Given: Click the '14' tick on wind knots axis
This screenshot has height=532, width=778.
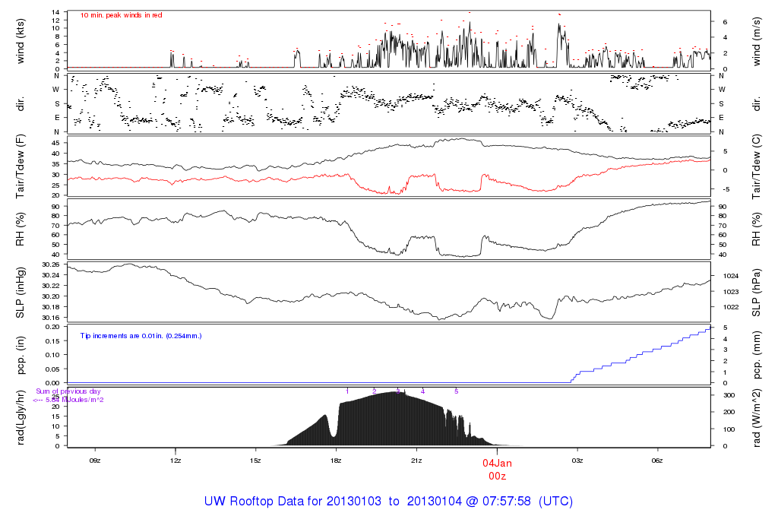Looking at the screenshot, I should 55,12.
